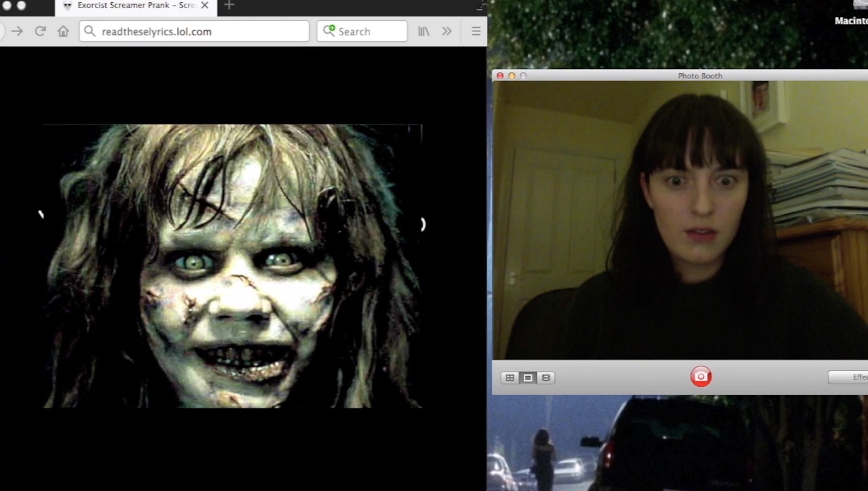Reload the current browser page
This screenshot has height=491, width=868.
pyautogui.click(x=40, y=31)
